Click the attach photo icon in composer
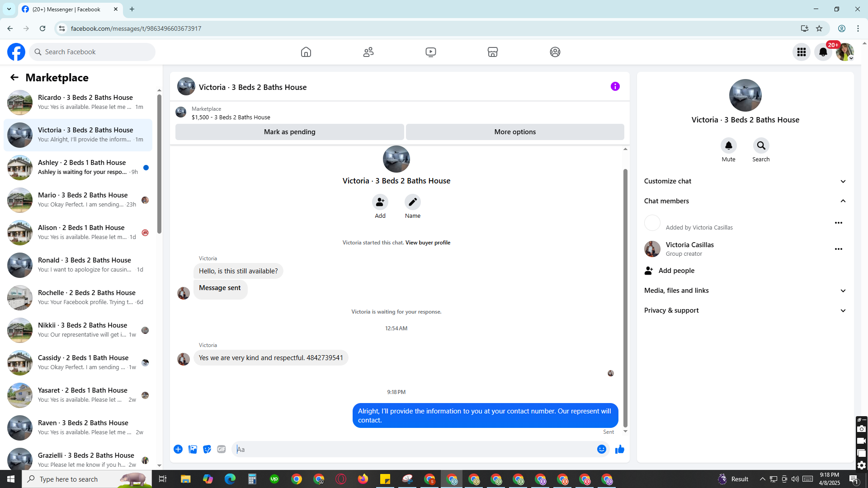This screenshot has width=868, height=488. [x=193, y=449]
